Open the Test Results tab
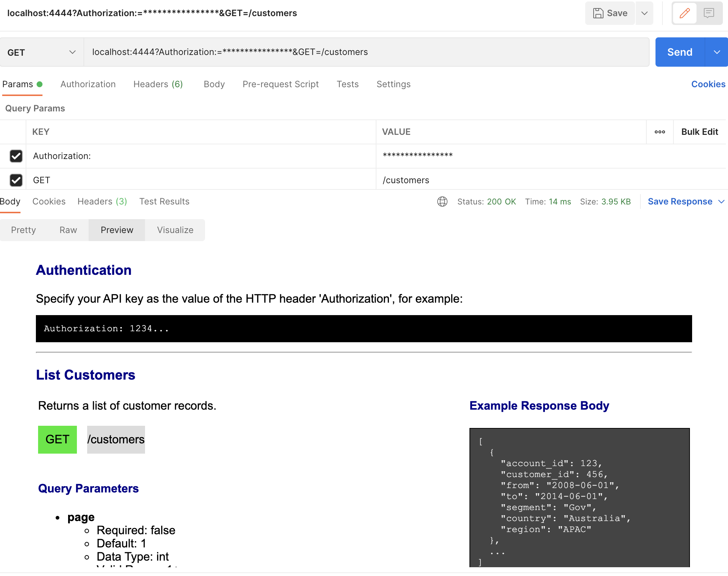728x576 pixels. tap(164, 202)
